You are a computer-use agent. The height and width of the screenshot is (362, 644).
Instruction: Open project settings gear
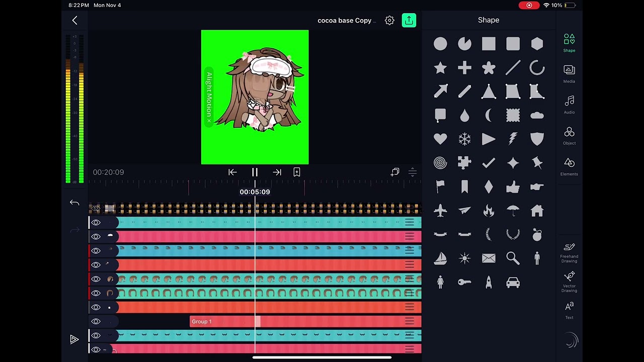pos(389,20)
